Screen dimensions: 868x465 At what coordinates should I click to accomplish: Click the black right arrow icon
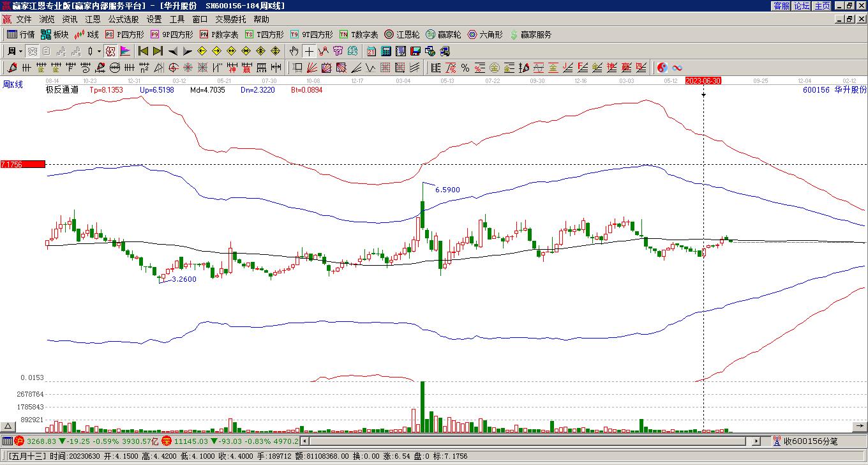(187, 51)
